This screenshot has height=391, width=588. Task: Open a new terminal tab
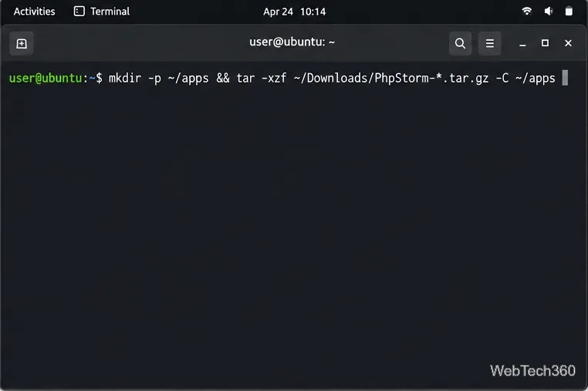point(22,43)
